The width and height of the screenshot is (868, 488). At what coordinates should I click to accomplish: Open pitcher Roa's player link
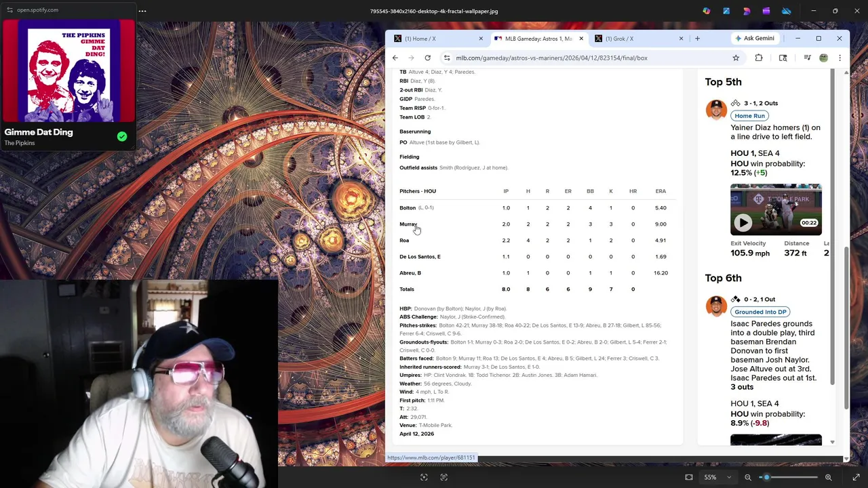point(404,241)
